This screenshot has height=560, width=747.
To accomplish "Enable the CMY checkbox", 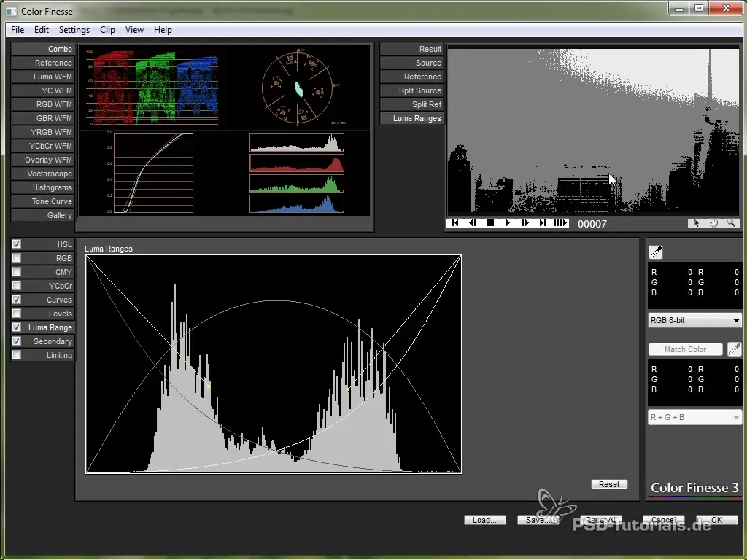I will tap(17, 271).
